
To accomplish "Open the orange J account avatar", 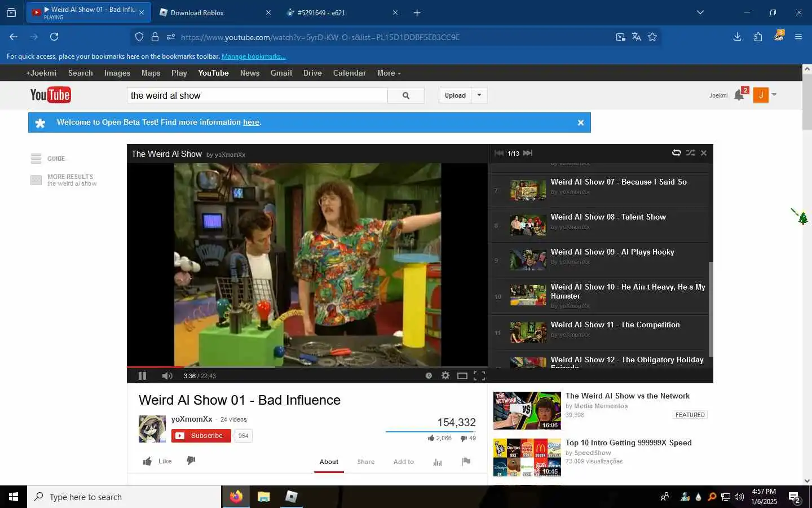I will click(761, 95).
